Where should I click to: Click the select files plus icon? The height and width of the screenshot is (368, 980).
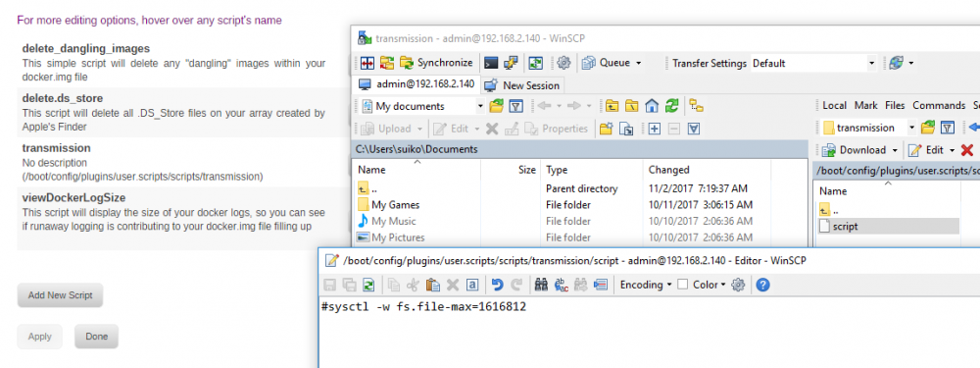[x=655, y=129]
